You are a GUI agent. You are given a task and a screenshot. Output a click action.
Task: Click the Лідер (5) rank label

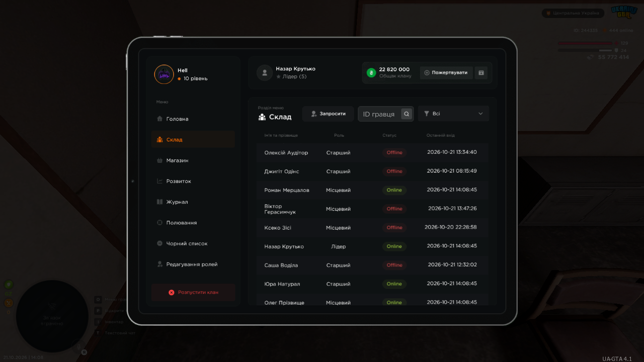295,76
